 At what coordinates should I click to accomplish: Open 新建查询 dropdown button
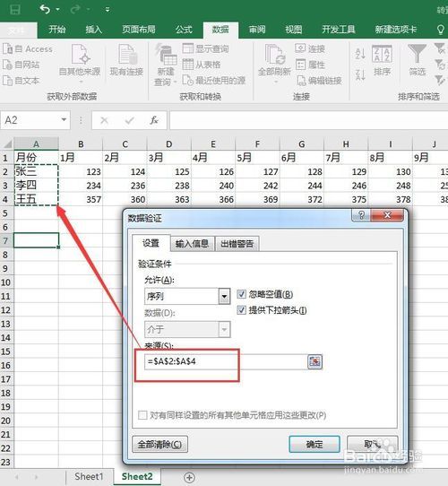166,65
